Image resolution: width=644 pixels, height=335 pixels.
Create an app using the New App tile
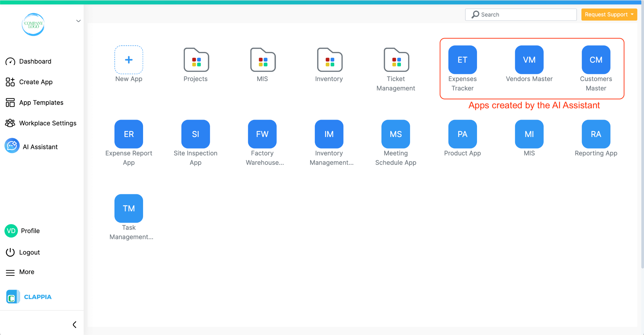(x=129, y=60)
